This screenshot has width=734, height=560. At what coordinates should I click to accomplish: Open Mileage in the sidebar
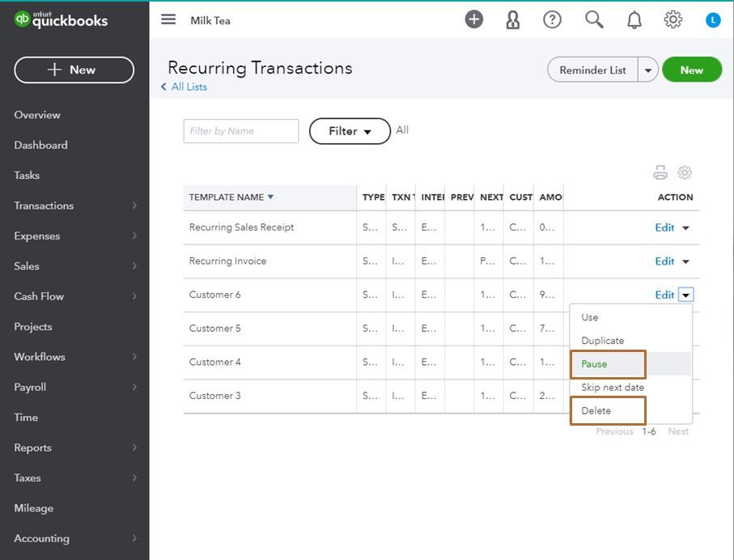coord(34,508)
